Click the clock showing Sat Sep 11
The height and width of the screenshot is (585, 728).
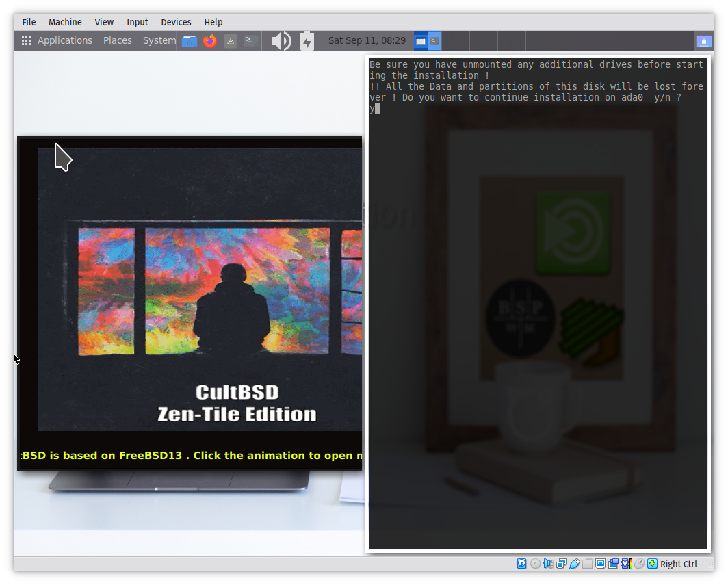pyautogui.click(x=367, y=40)
